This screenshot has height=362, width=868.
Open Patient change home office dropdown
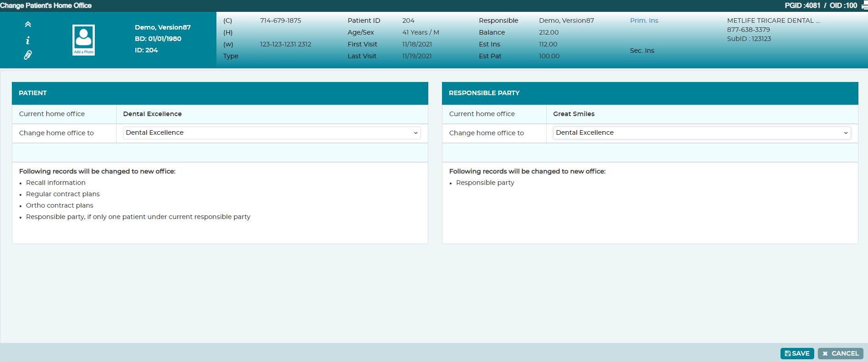272,133
